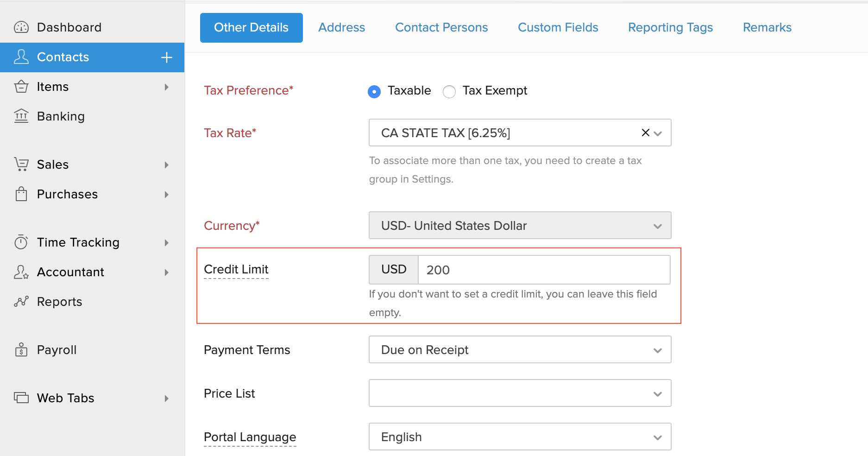Select the Contacts sidebar icon
Screen dimensions: 868x456
21,57
